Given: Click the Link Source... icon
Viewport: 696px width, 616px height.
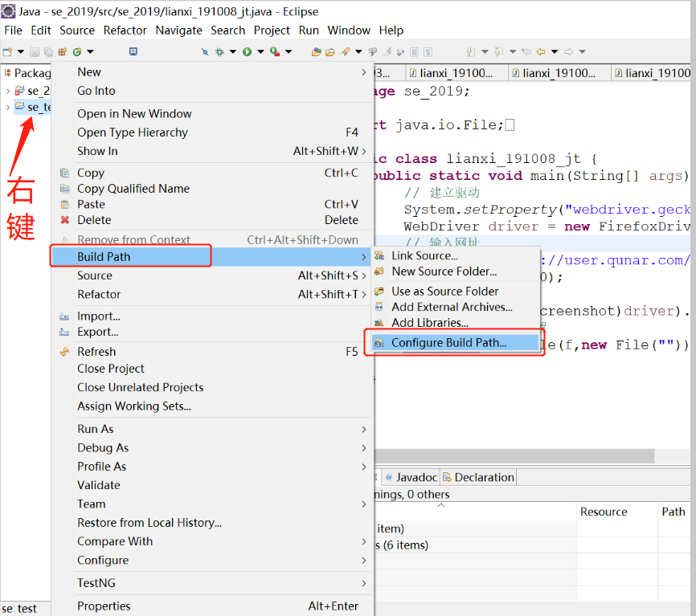Looking at the screenshot, I should click(379, 255).
